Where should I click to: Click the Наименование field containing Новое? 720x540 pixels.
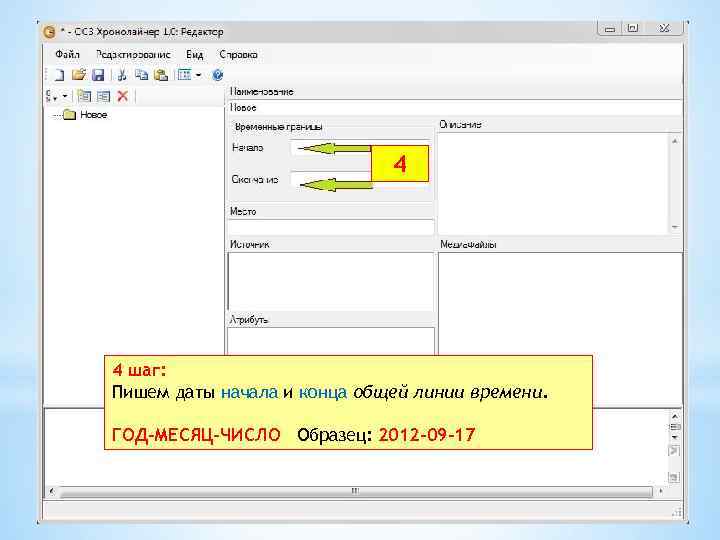click(x=455, y=107)
